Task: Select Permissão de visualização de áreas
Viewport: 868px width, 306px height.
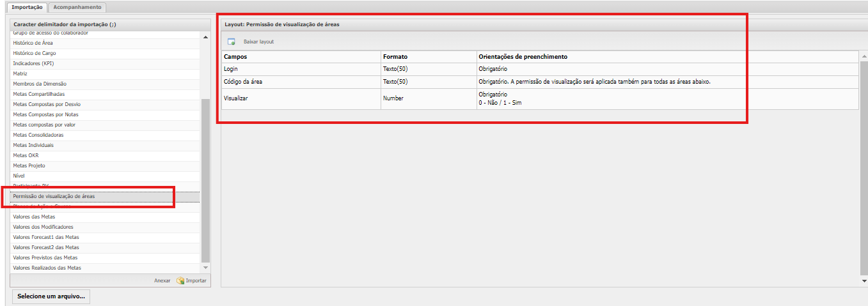Action: (x=54, y=196)
